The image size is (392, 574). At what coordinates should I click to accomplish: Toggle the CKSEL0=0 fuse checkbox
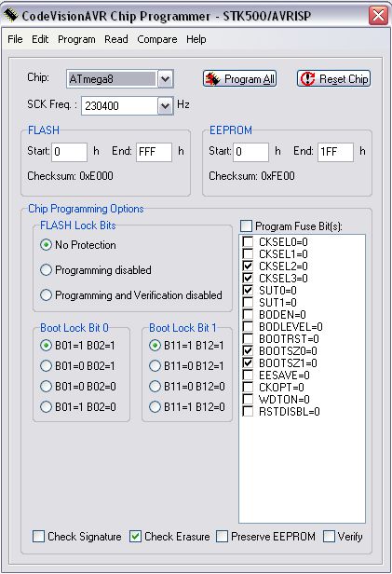point(248,241)
